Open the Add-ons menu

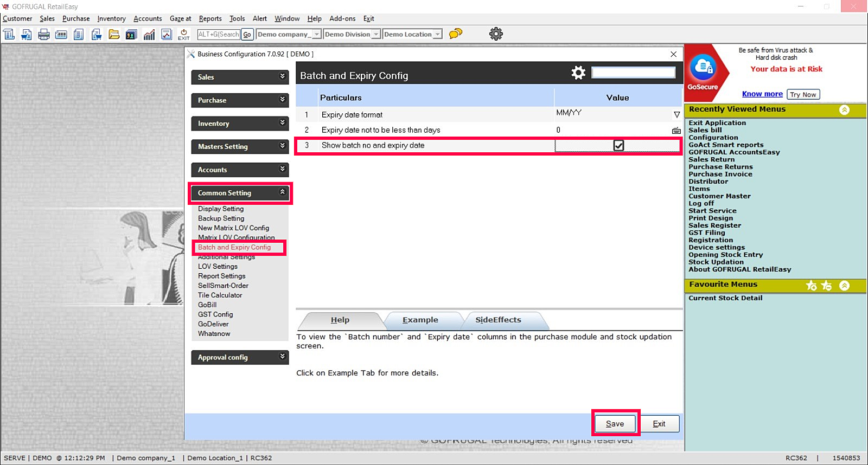click(342, 18)
